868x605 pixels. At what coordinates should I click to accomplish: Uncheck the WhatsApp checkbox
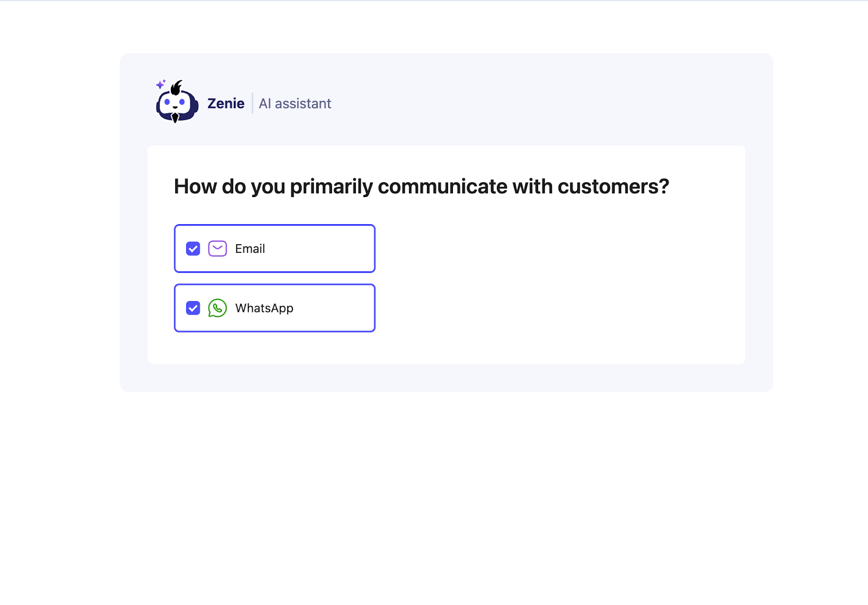pos(193,308)
